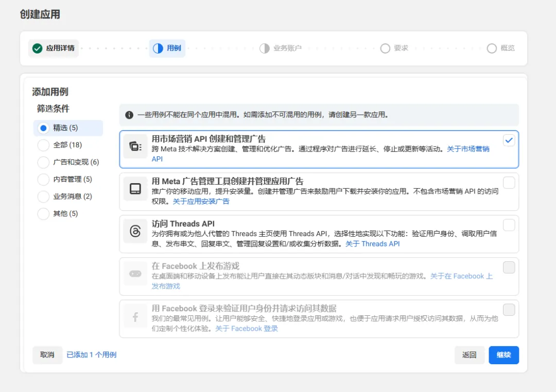Click the empty circle icon beside 概览
This screenshot has height=392, width=556.
492,48
